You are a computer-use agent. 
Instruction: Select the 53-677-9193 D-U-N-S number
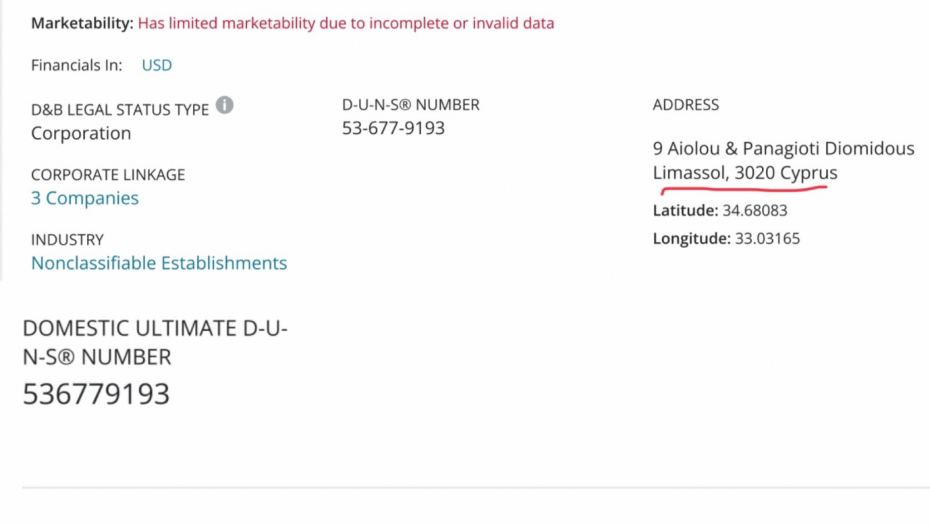click(393, 128)
